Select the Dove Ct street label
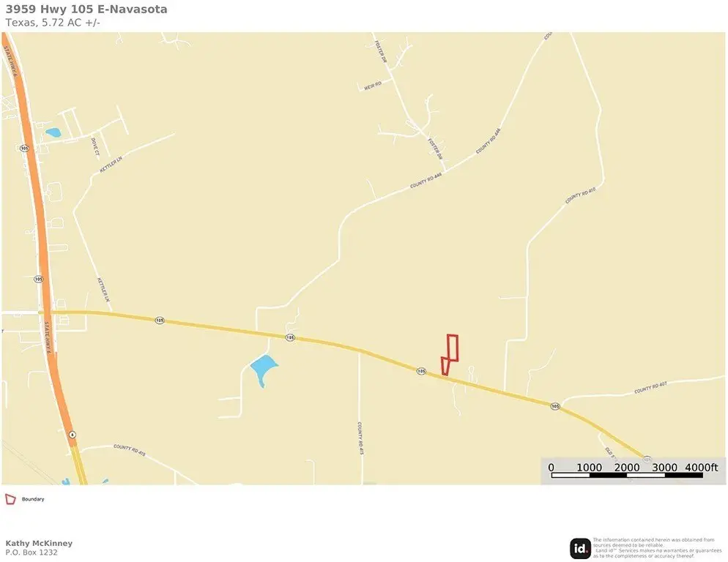The height and width of the screenshot is (562, 728). click(94, 146)
